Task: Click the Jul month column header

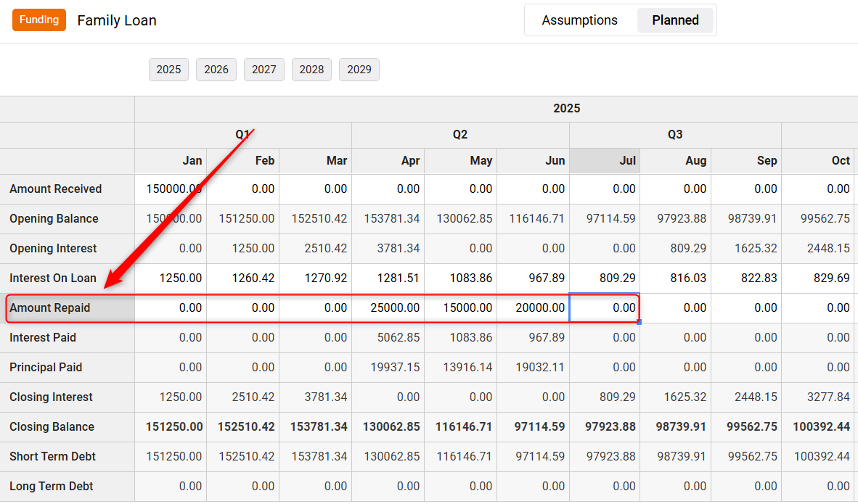Action: 605,161
